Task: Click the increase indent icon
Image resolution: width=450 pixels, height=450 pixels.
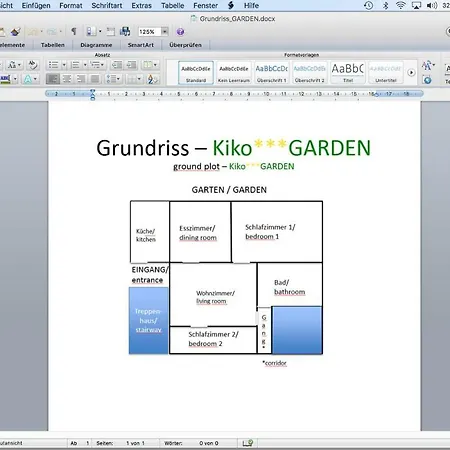Action: click(x=132, y=65)
